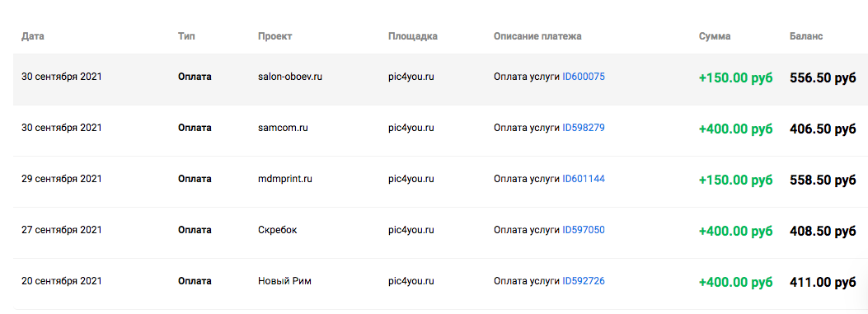Select the Скребок project cell
The image size is (868, 314).
point(277,230)
